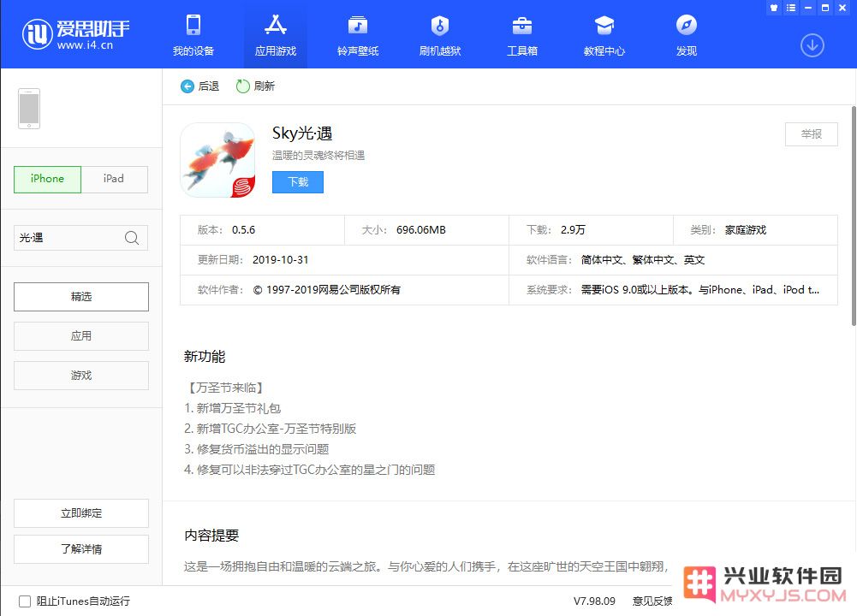
Task: Click the downloads value 2.9万
Action: [573, 230]
